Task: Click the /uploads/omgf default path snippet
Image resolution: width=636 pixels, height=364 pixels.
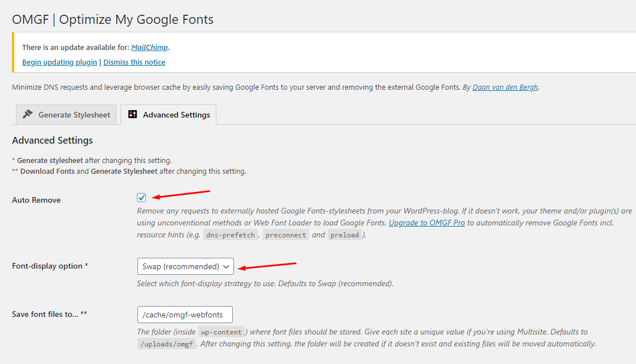Action: pyautogui.click(x=167, y=344)
